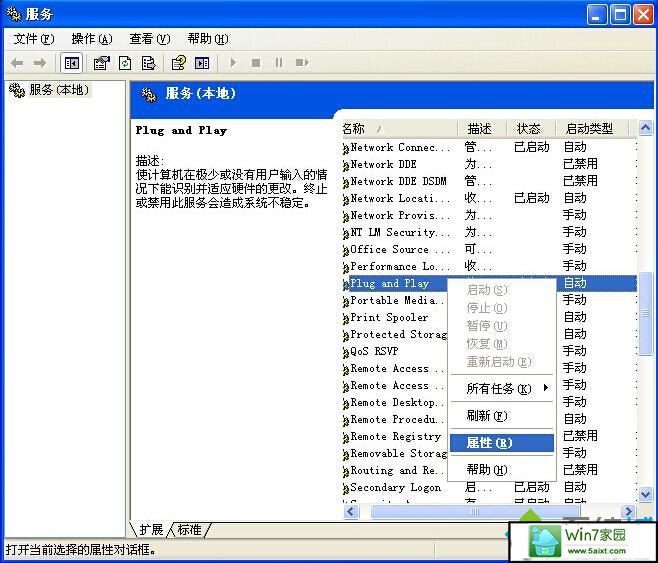Click the vertical scrollbar thumb
This screenshot has width=658, height=563.
click(645, 313)
